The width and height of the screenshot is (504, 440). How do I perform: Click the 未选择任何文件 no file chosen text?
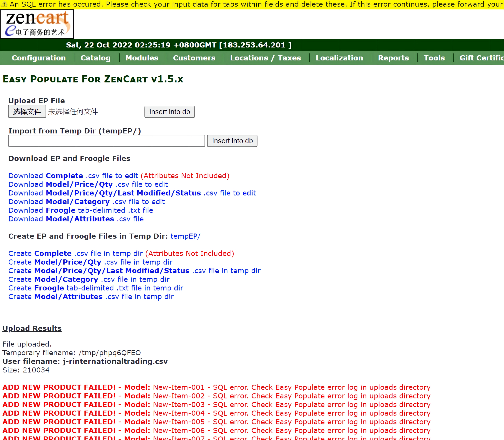pos(73,112)
